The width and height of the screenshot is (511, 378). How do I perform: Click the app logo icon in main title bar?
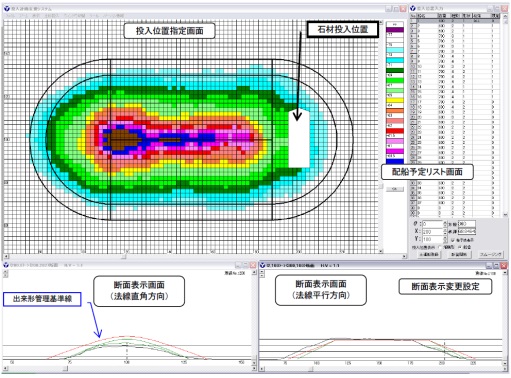point(7,9)
